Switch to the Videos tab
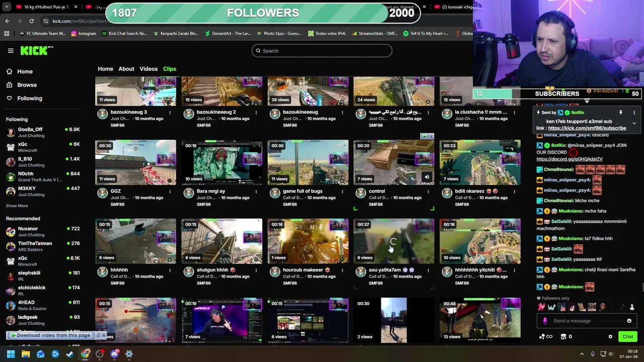This screenshot has width=644, height=362. pos(148,69)
